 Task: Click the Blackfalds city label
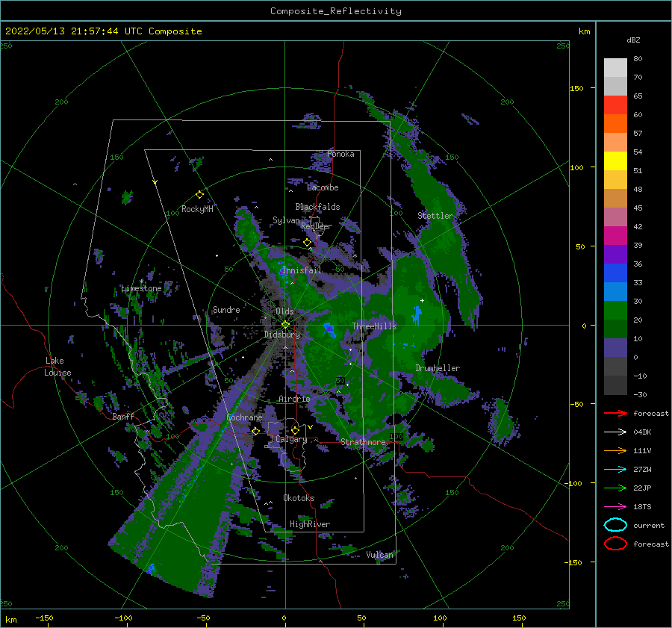pos(317,207)
